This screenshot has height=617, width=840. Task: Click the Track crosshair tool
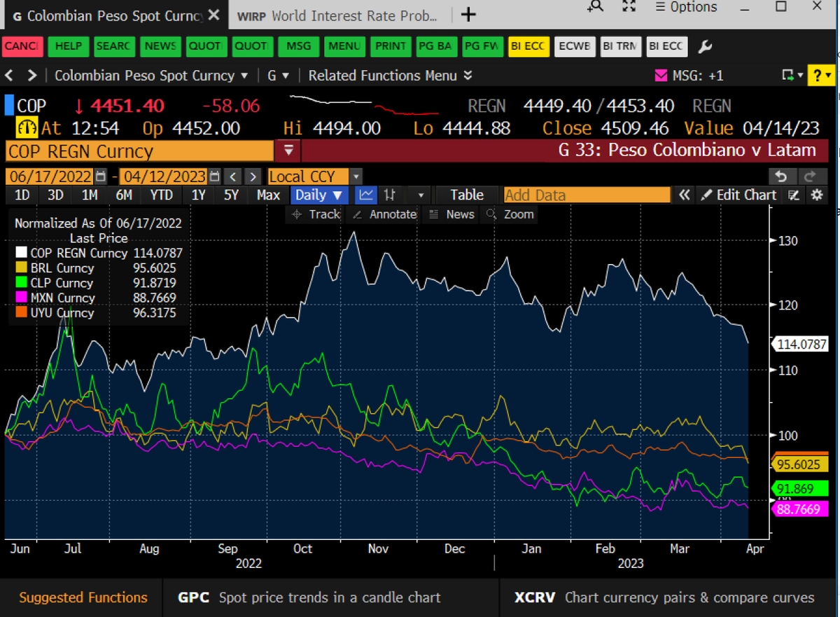click(x=316, y=214)
